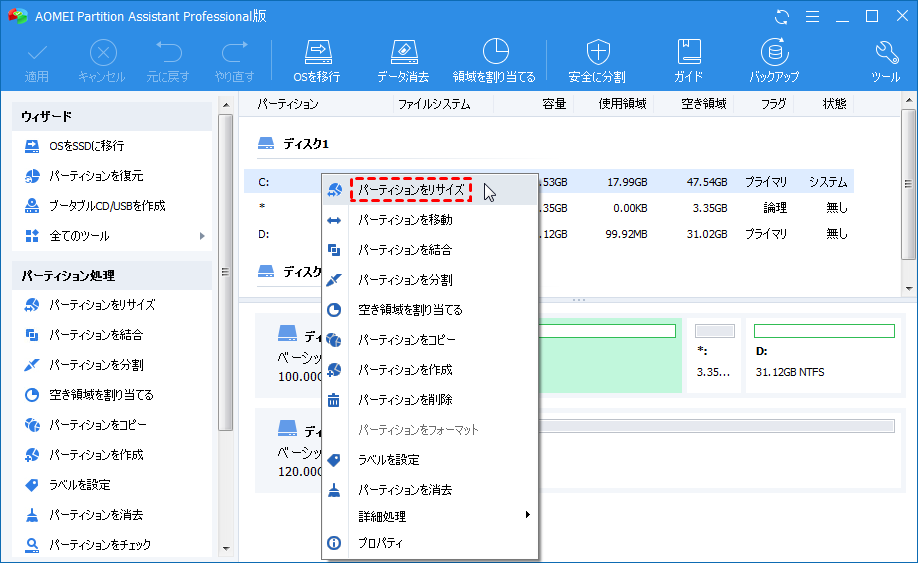This screenshot has width=918, height=563.
Task: Click the 適用 apply checkmark
Action: pos(37,61)
